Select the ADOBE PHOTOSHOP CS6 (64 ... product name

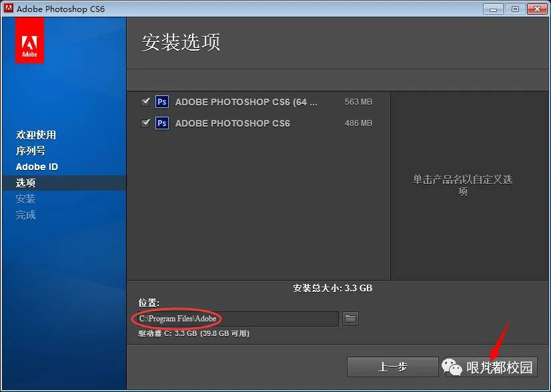[246, 102]
